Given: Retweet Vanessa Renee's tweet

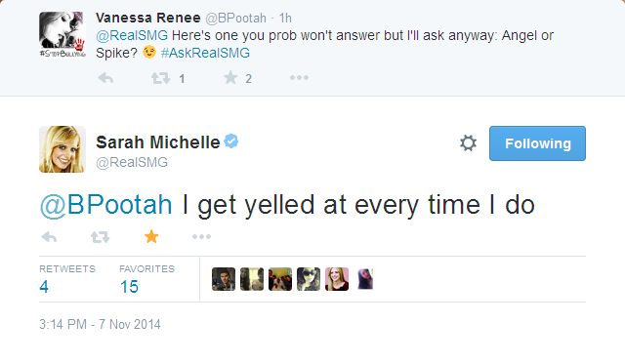Looking at the screenshot, I should pos(160,78).
